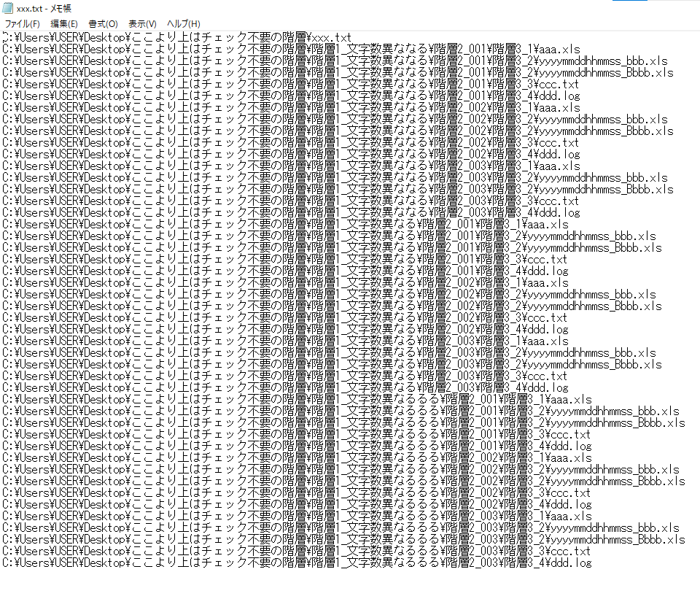Click line 文字数異ななる¥階層2_002¥階層3_3¥ccc.txt

[291, 142]
